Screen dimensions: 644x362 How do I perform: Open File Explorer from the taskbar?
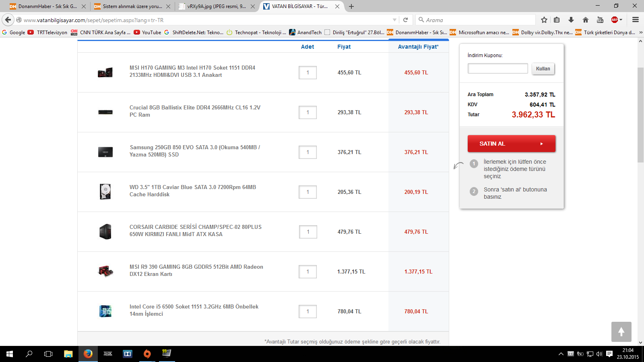(68, 354)
